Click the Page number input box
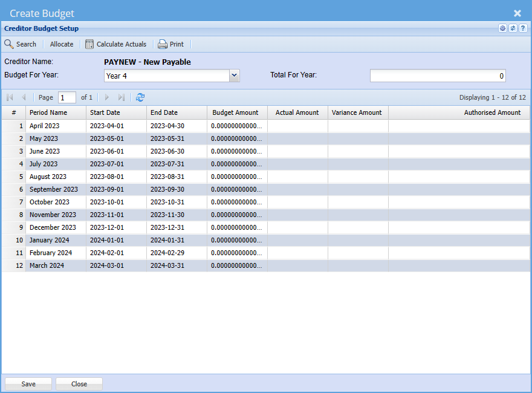Screen dimensions: 532x393 point(67,97)
